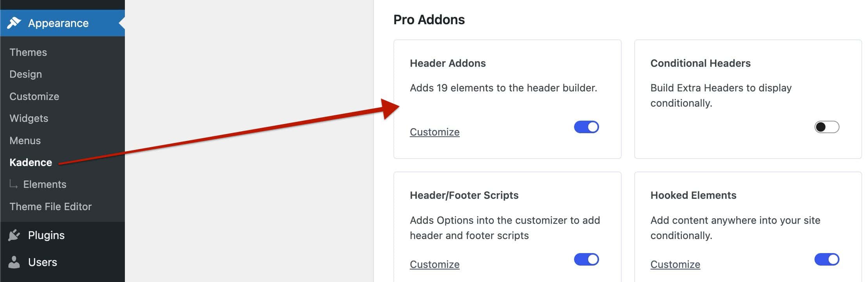
Task: Select the Kadence submenu item
Action: coord(31,162)
